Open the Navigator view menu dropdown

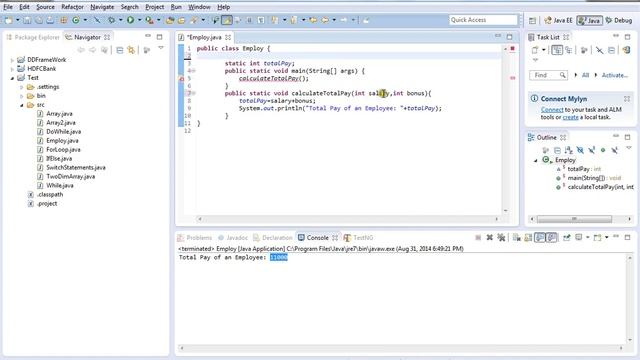tap(161, 49)
